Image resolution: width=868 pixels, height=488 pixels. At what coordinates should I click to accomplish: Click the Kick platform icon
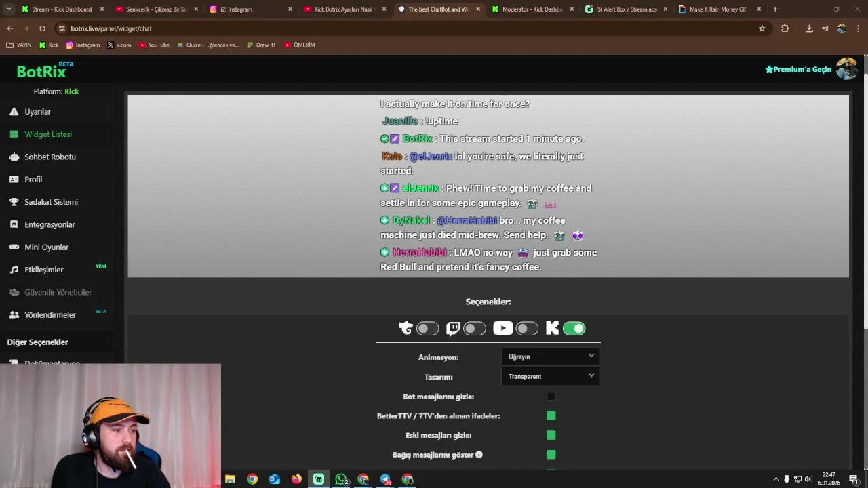[x=552, y=329]
